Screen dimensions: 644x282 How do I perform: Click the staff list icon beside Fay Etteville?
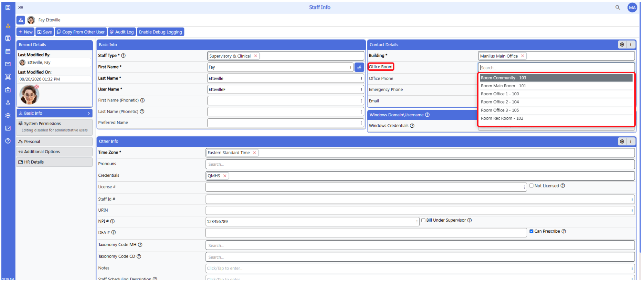[21, 20]
